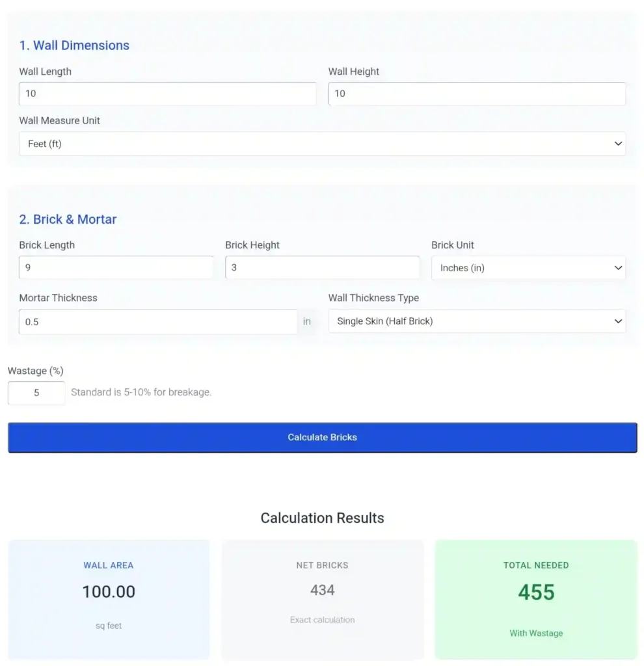The width and height of the screenshot is (644, 666).
Task: Expand the Single Skin selection list
Action: (619, 321)
